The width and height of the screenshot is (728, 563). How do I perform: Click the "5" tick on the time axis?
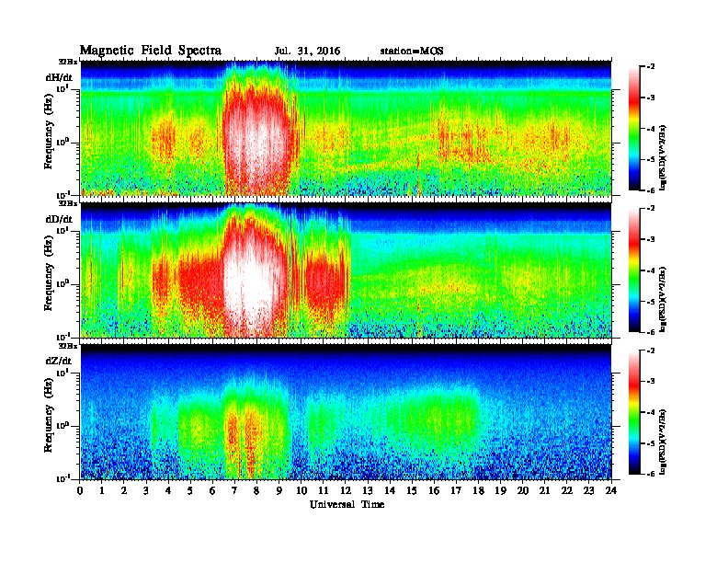190,491
